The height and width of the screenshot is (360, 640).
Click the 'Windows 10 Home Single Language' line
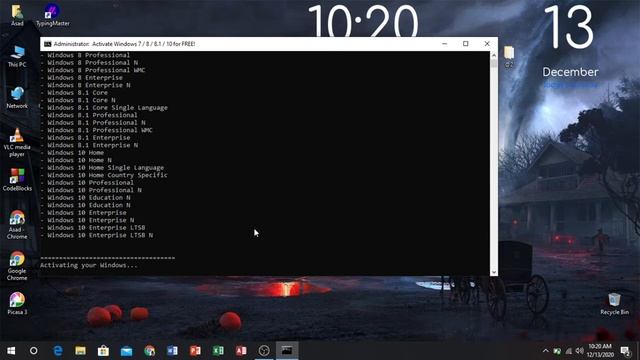102,168
